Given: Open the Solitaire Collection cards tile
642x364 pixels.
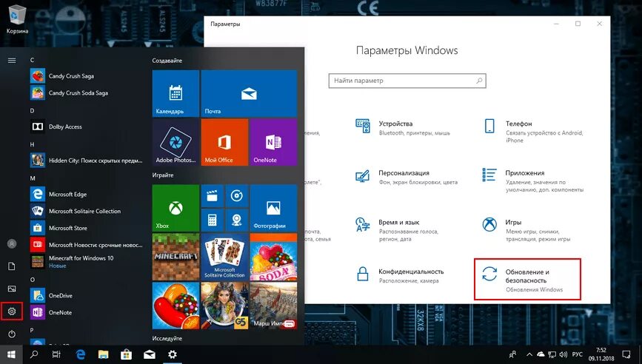Looking at the screenshot, I should pos(224,257).
